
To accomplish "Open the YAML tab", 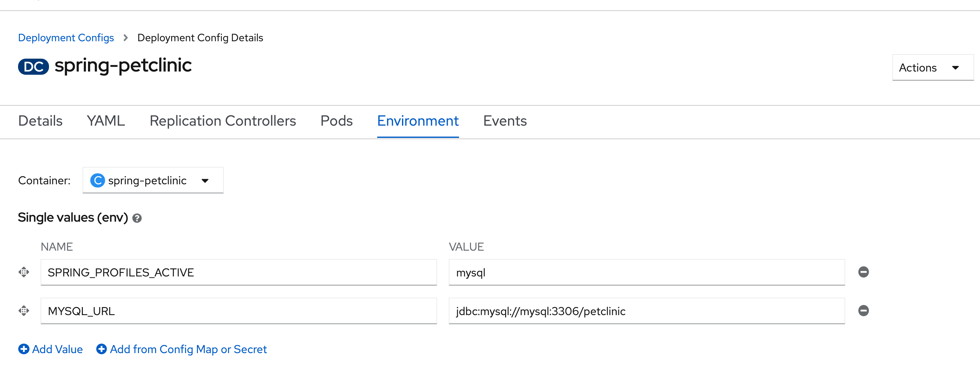I will click(106, 121).
